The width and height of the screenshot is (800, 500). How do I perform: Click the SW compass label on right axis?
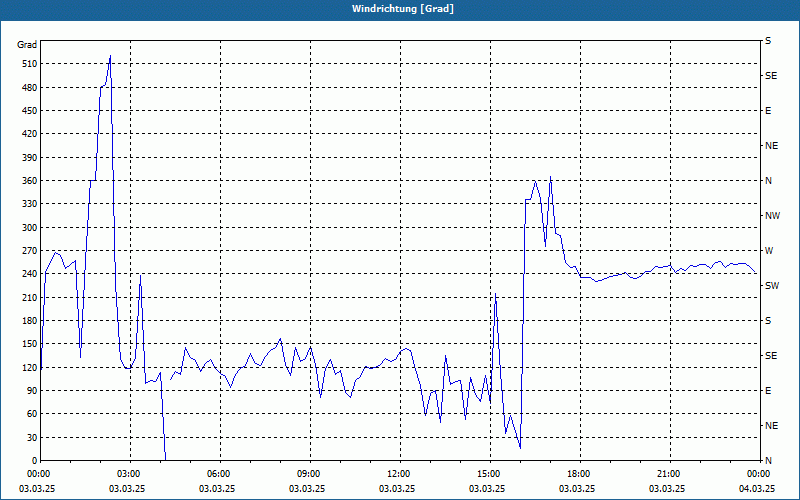pyautogui.click(x=772, y=286)
